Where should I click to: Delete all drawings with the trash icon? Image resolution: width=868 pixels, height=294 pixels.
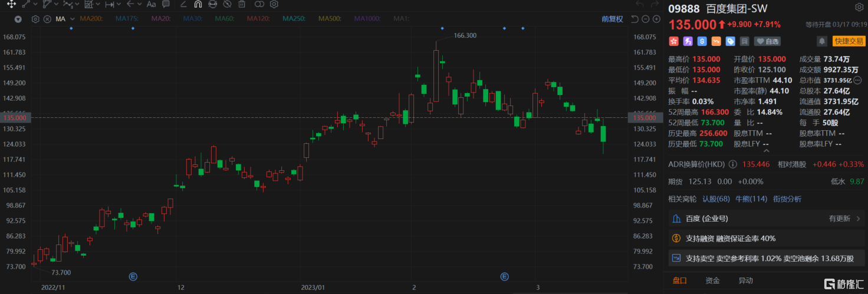pyautogui.click(x=242, y=4)
